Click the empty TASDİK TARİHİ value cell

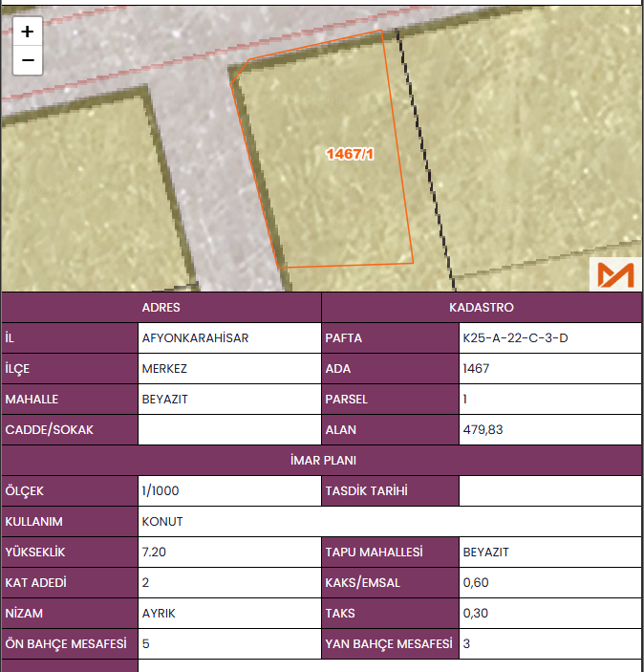tap(550, 490)
